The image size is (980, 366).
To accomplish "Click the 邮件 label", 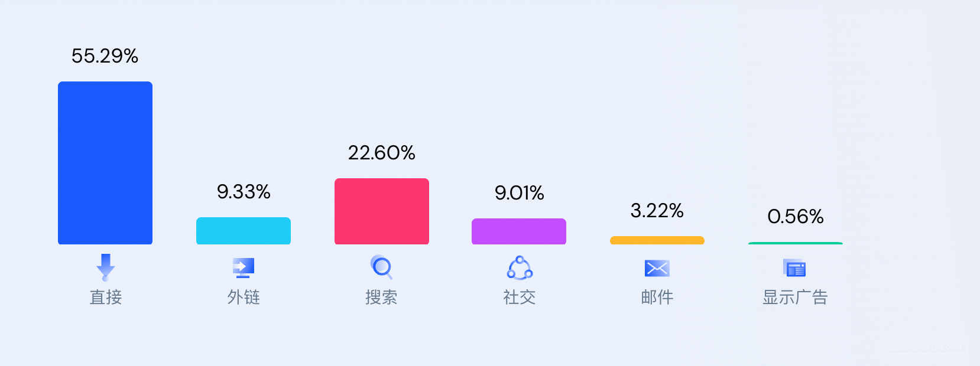I will point(657,297).
